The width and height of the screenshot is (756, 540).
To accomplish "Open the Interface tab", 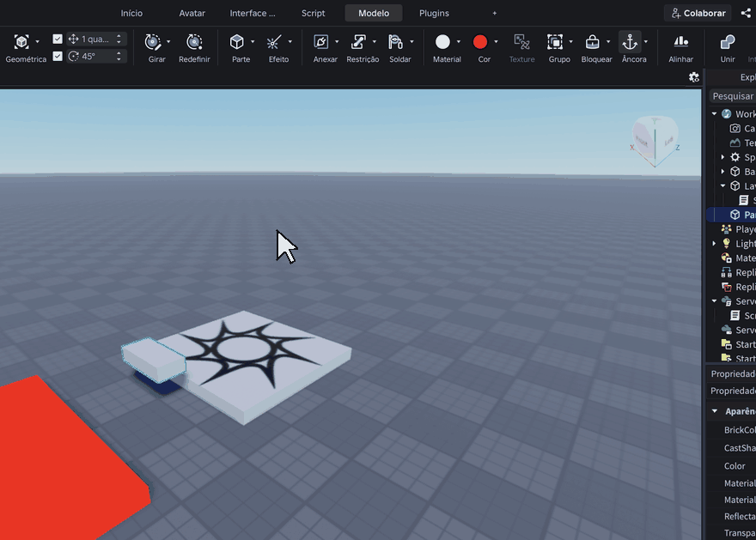I will [253, 13].
